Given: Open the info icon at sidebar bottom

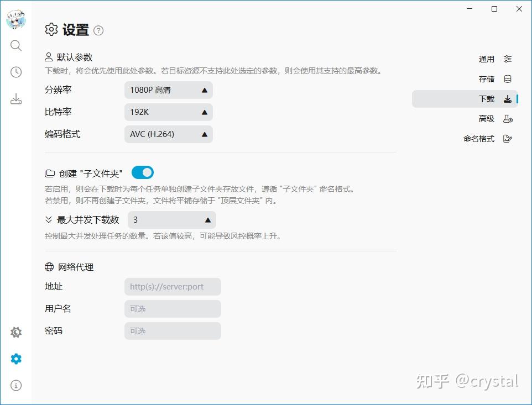Looking at the screenshot, I should click(x=16, y=385).
